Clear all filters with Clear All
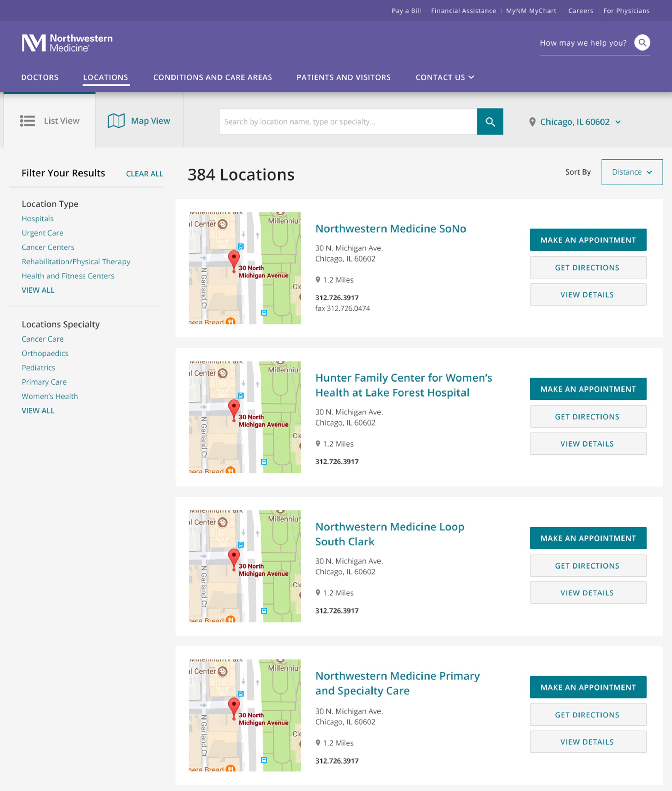672x791 pixels. coord(144,174)
